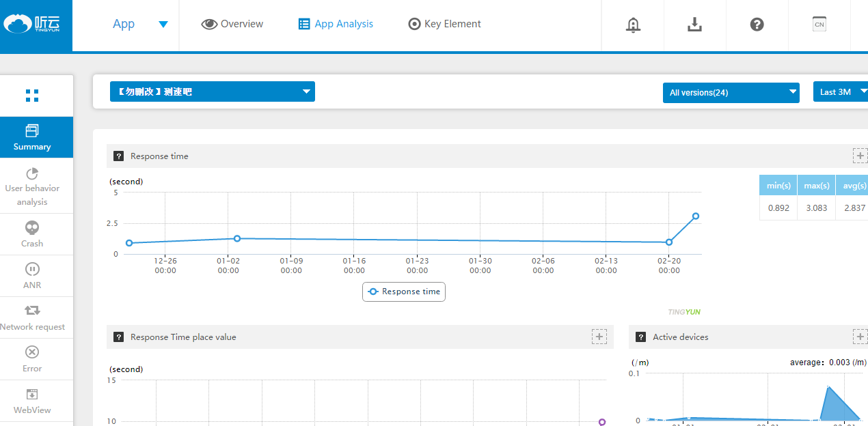This screenshot has height=426, width=868.
Task: Open Network request in sidebar
Action: [x=32, y=317]
